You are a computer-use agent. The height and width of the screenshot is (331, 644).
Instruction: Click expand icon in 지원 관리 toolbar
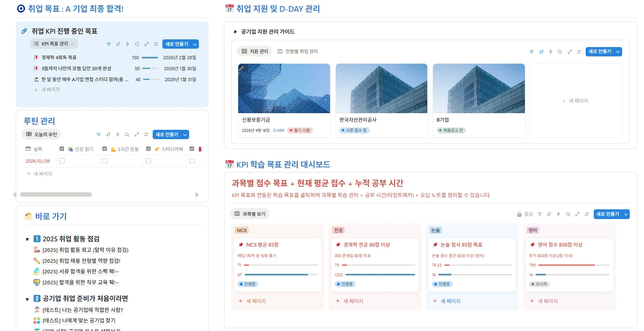pyautogui.click(x=569, y=52)
